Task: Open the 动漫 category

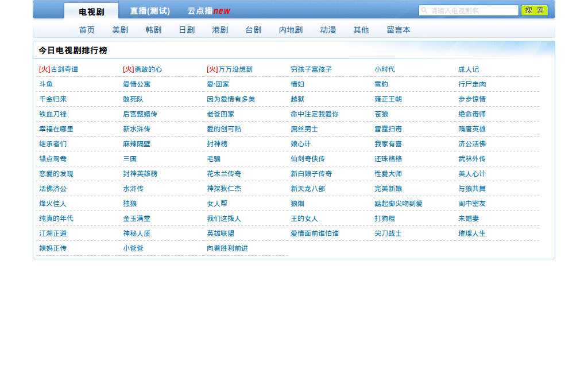Action: point(328,30)
